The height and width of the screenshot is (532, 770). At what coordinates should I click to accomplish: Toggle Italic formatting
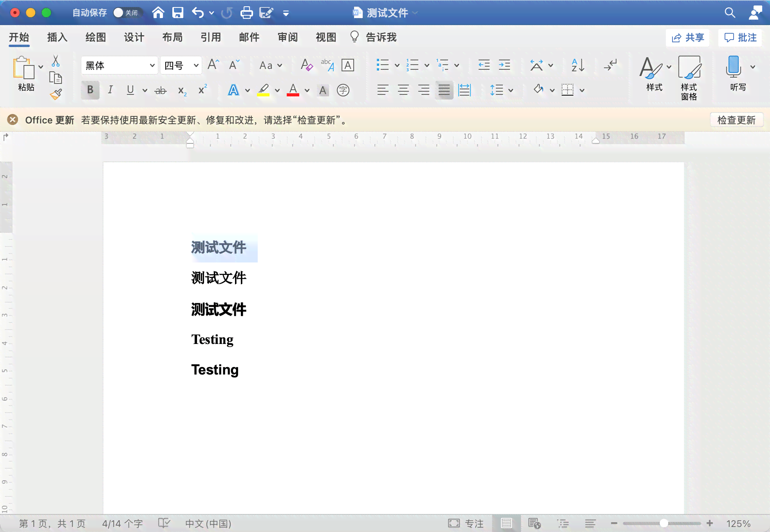[110, 90]
